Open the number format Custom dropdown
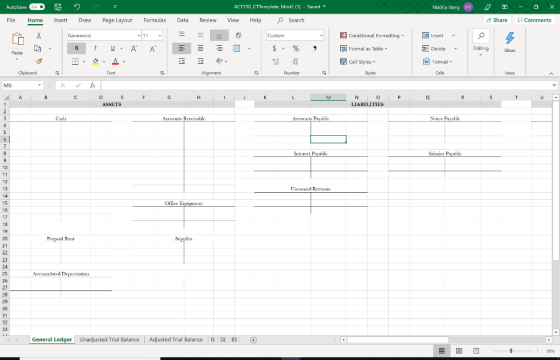 point(321,35)
